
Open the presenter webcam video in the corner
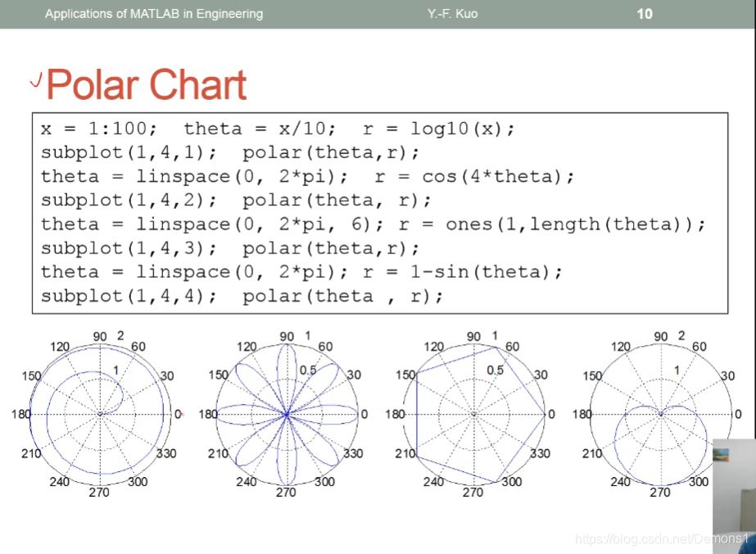[735, 496]
